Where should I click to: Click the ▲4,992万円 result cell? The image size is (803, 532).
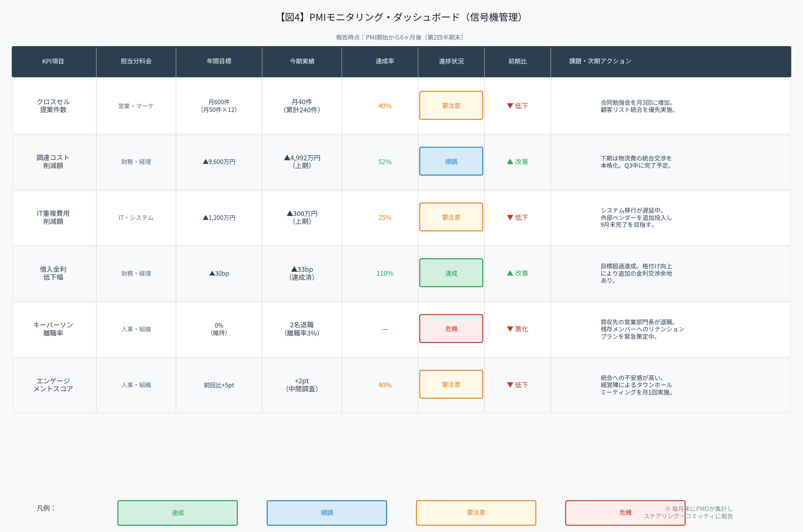302,162
